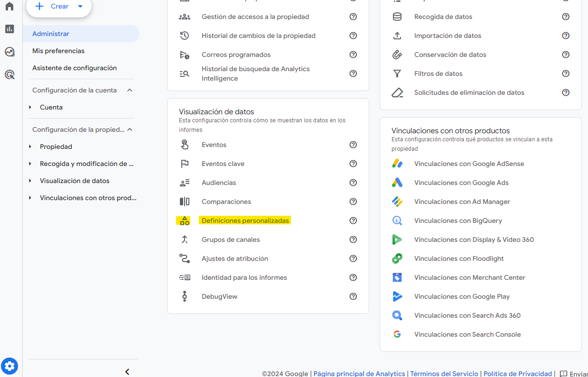588x377 pixels.
Task: Open the Reports bar-chart icon
Action: coord(9,29)
